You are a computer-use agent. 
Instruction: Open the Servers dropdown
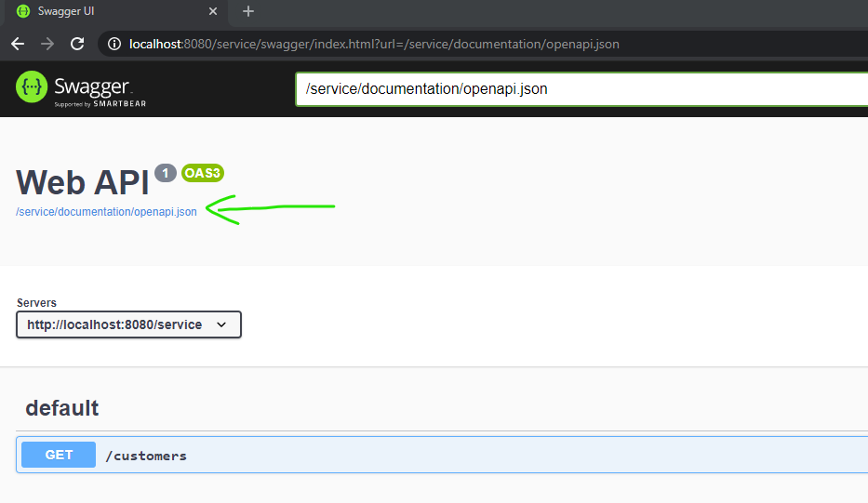click(128, 324)
